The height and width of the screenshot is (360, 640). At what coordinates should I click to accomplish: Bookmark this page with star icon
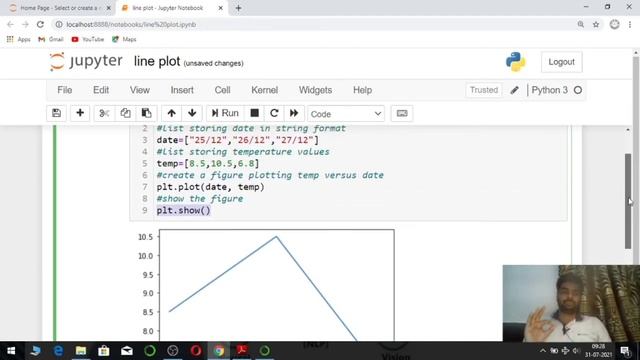coord(596,24)
